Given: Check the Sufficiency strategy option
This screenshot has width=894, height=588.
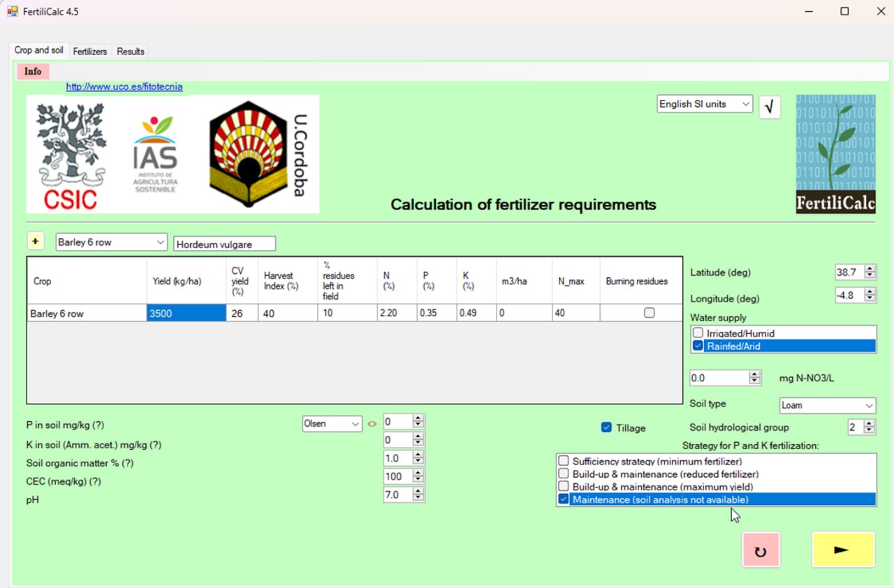Looking at the screenshot, I should 564,461.
